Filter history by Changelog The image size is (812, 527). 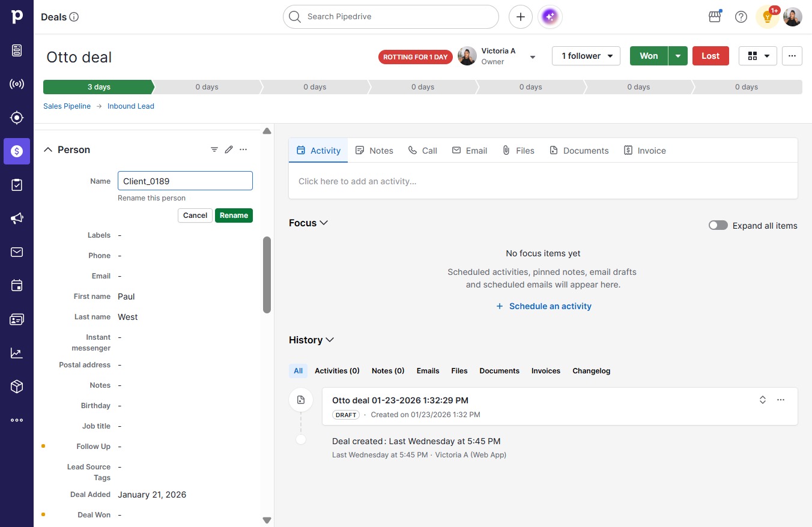592,371
